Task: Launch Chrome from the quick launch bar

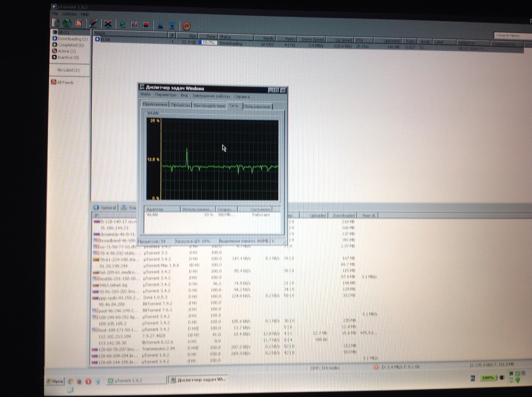Action: (70, 381)
